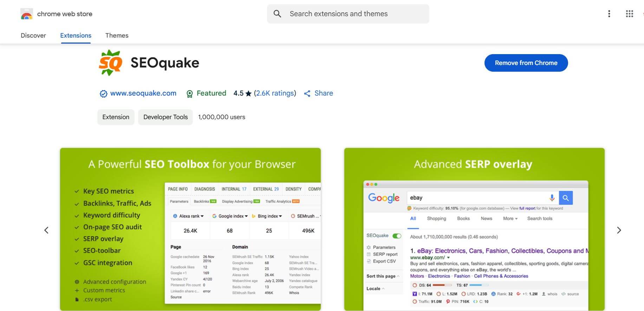Viewport: 644px width, 311px height.
Task: Go to previous screenshot arrow
Action: (x=46, y=230)
